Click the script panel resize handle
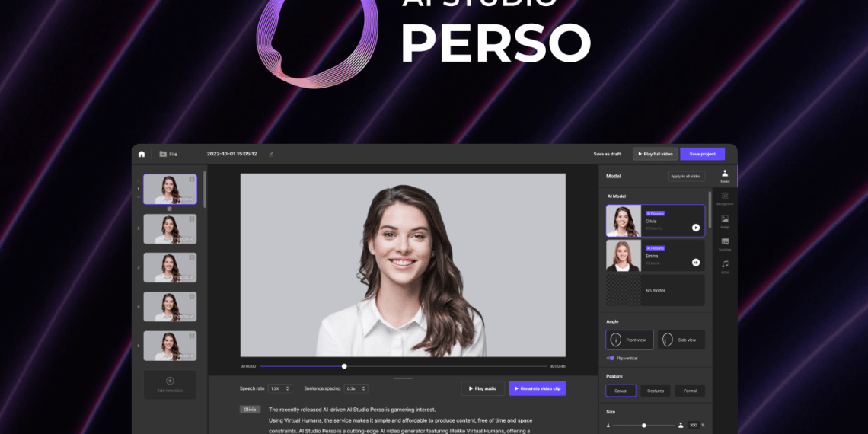 click(403, 378)
